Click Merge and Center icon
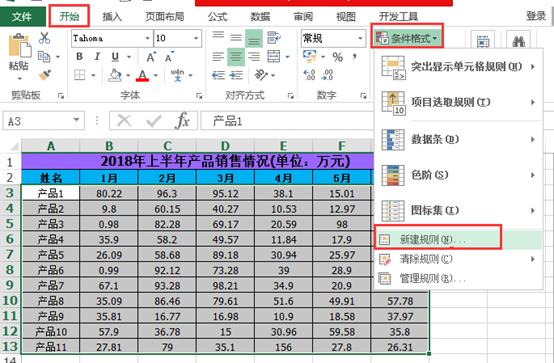This screenshot has width=554, height=363. (274, 57)
